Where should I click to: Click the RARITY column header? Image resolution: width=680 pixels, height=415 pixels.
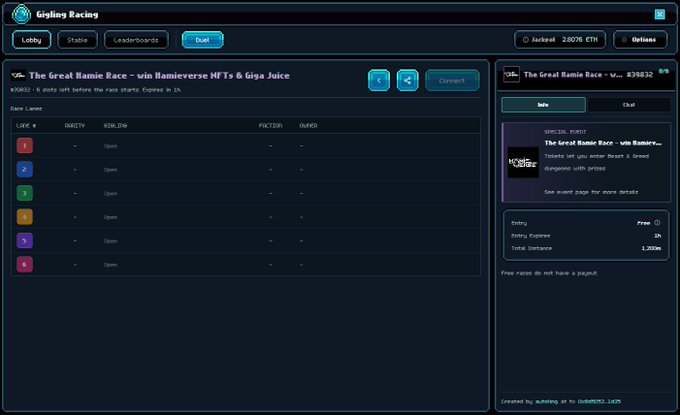tap(75, 125)
